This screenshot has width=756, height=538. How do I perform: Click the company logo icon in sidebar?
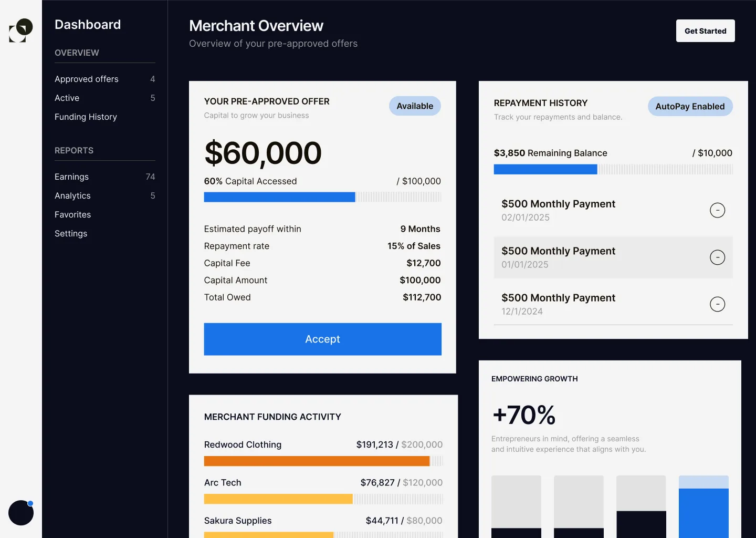point(21,30)
